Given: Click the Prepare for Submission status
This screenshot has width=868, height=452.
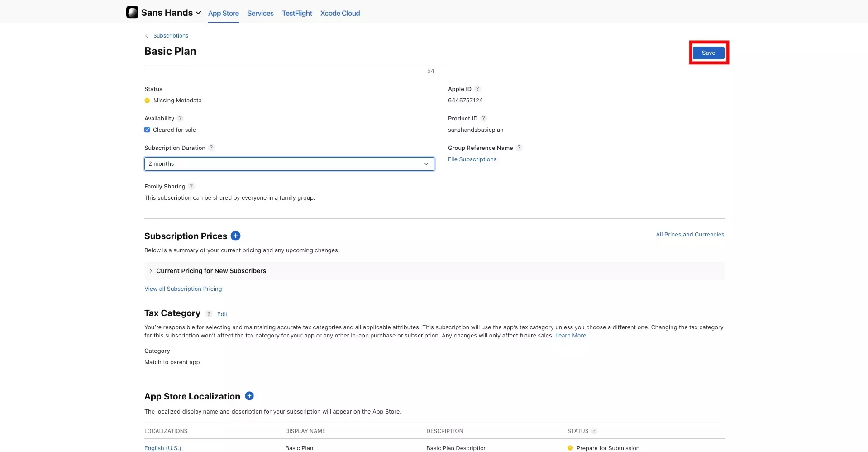Looking at the screenshot, I should coord(608,448).
